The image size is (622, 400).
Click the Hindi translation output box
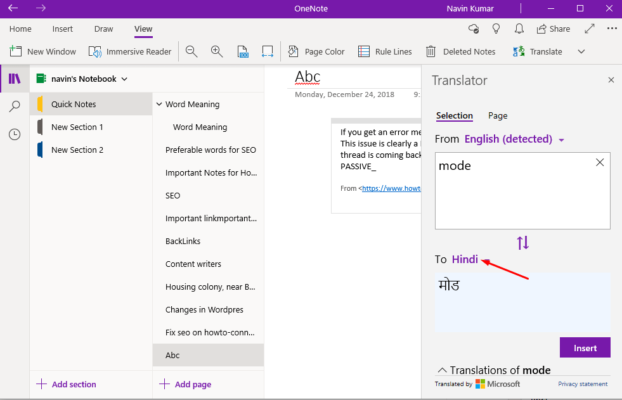(522, 302)
